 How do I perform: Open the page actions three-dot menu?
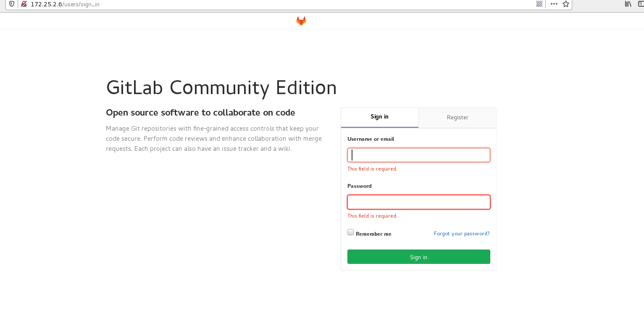tap(554, 4)
